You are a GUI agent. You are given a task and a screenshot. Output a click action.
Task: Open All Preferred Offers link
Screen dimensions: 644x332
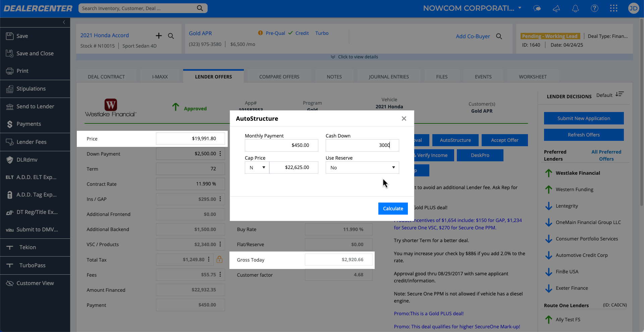click(x=606, y=155)
